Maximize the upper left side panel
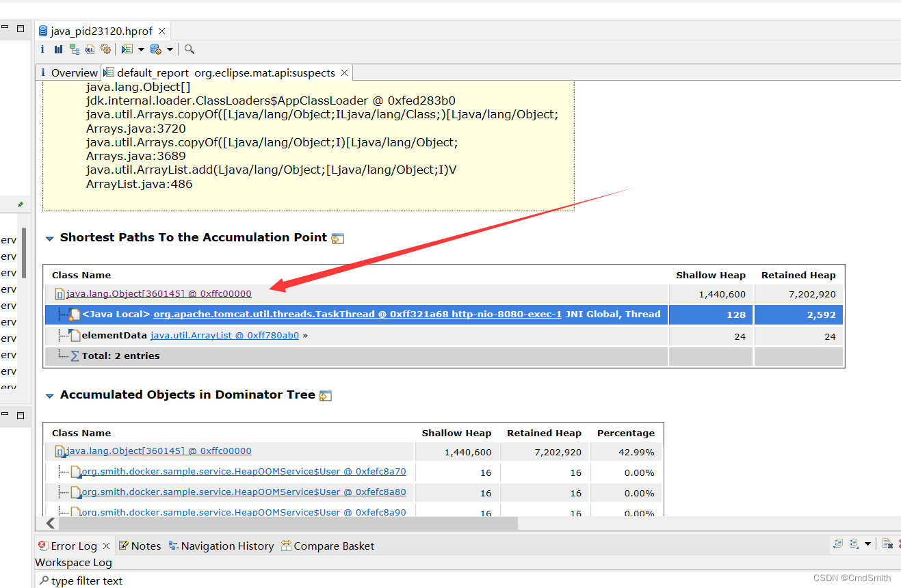The height and width of the screenshot is (588, 901). click(x=21, y=29)
